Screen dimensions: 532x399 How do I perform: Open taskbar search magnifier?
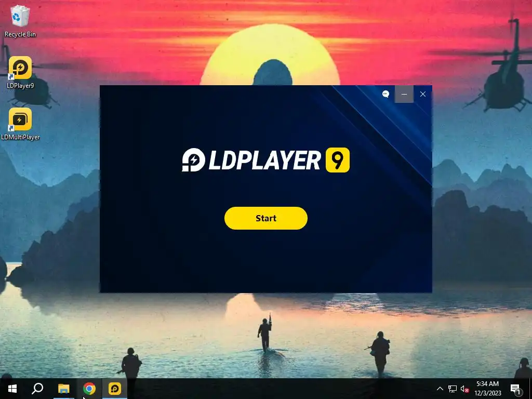(37, 389)
